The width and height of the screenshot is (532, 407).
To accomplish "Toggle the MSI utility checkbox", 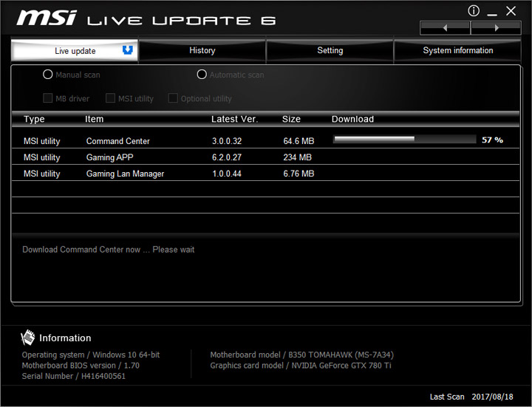I will click(110, 98).
